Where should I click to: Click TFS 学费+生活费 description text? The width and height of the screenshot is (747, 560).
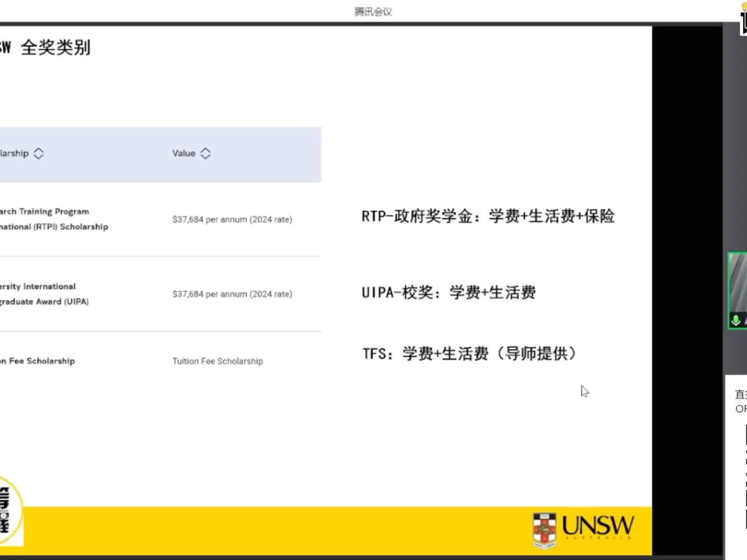[x=469, y=354]
